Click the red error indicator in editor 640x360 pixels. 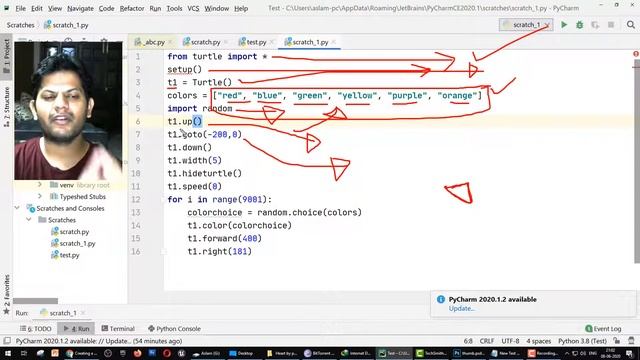tap(636, 54)
